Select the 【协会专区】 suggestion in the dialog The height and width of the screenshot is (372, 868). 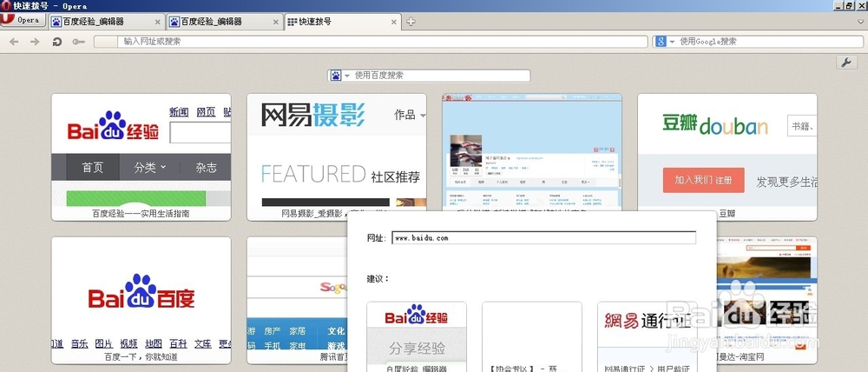click(x=531, y=336)
